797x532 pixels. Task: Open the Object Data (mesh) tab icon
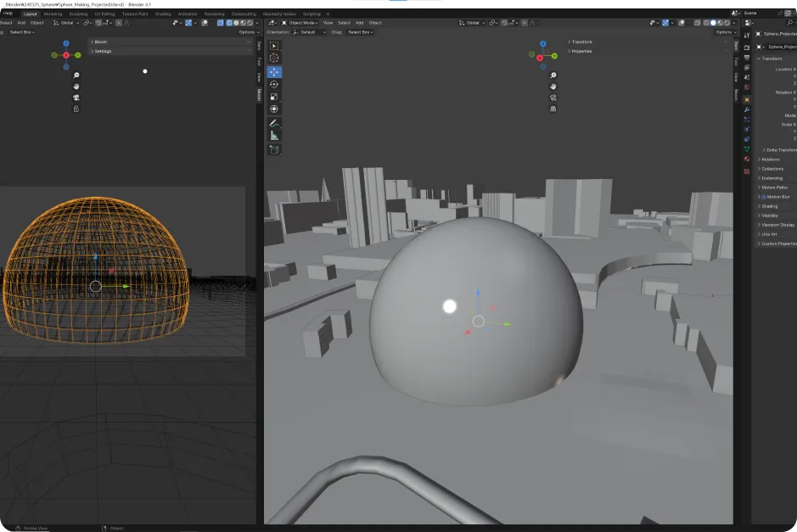[747, 149]
